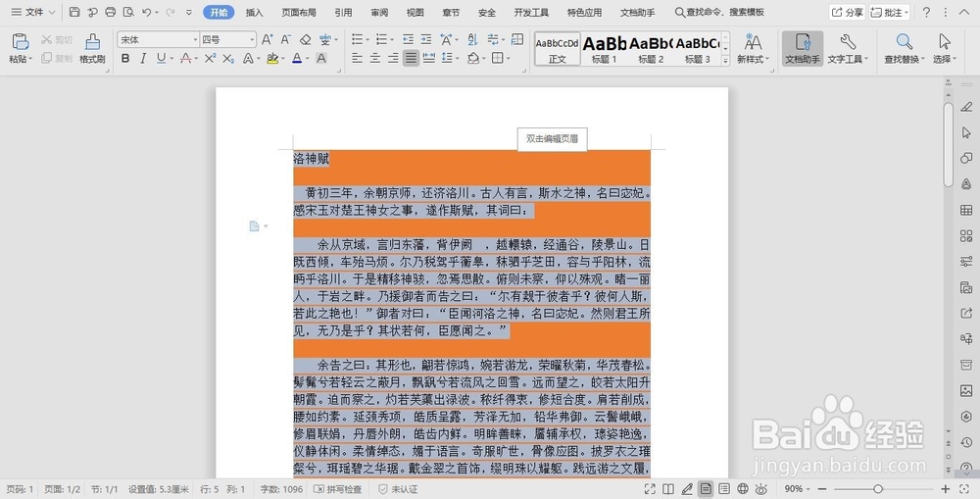
Task: Toggle the 文档助手 panel button in ribbon
Action: pos(803,49)
